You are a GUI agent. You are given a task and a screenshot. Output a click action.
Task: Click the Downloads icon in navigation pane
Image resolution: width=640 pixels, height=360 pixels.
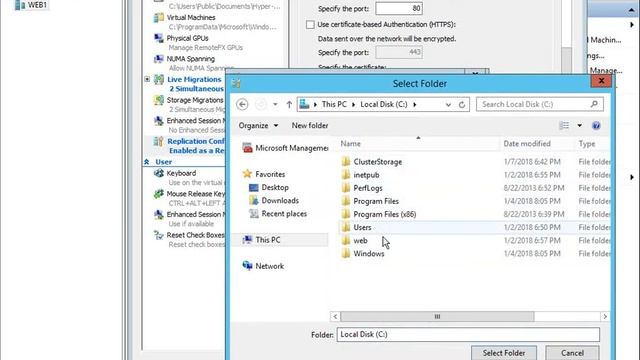pyautogui.click(x=253, y=200)
